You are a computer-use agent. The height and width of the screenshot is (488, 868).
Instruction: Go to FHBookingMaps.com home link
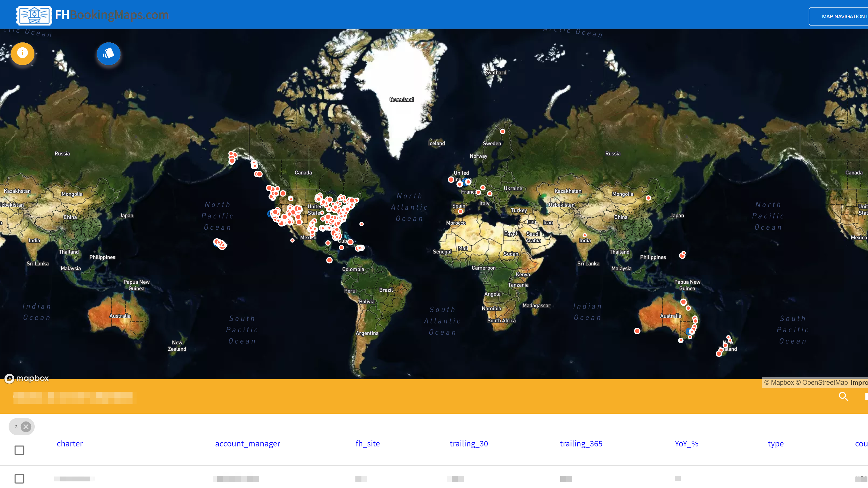(x=112, y=15)
